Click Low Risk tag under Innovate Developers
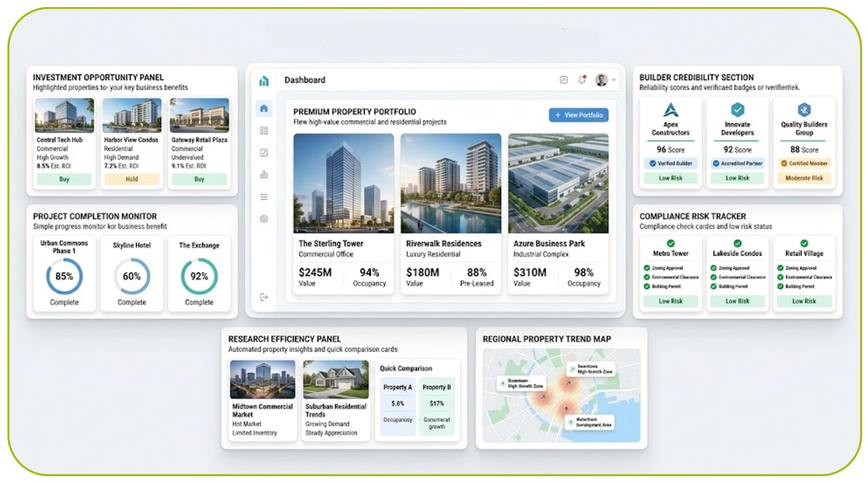The width and height of the screenshot is (868, 484). (x=738, y=178)
